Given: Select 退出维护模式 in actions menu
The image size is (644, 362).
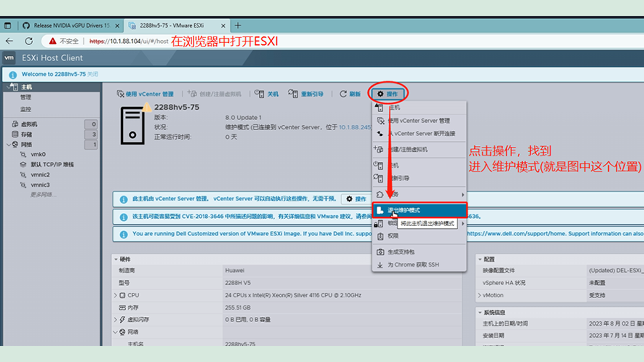Looking at the screenshot, I should [420, 210].
